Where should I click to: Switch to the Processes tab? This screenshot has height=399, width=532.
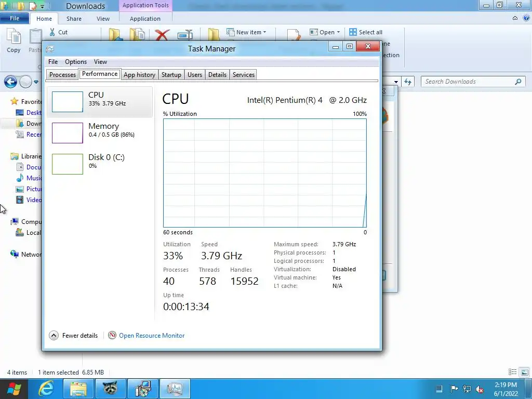point(62,75)
